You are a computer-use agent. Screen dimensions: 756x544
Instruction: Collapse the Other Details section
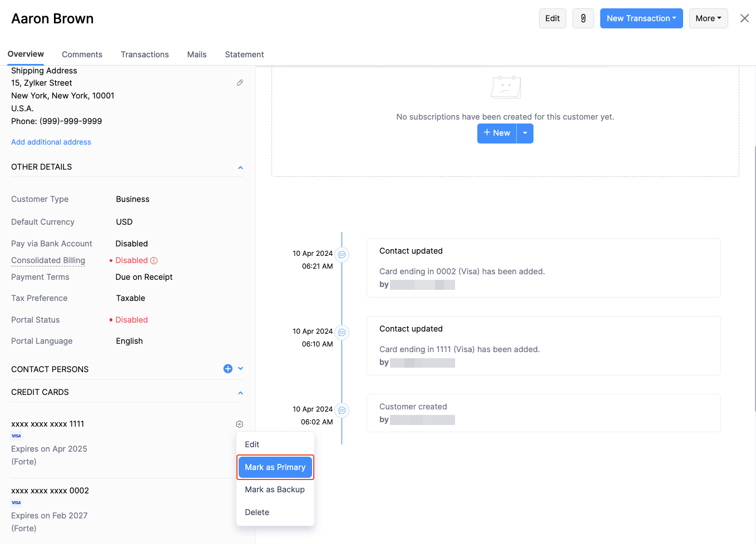click(240, 167)
